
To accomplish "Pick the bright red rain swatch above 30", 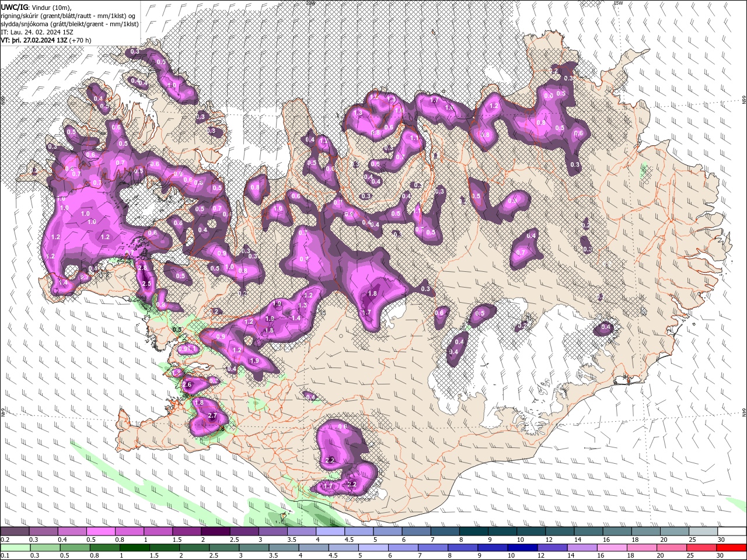I will [732, 547].
